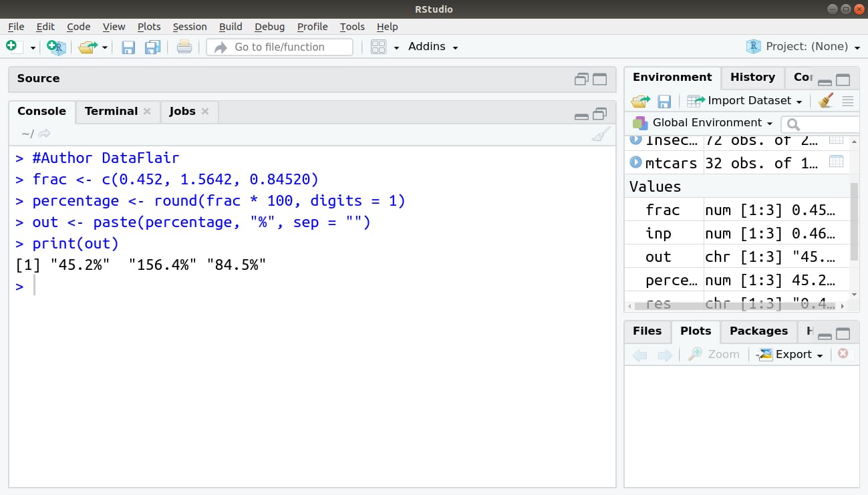Click the Environment horizontal scrollbar thumb
Screen dimensions: 868x495
click(x=734, y=307)
